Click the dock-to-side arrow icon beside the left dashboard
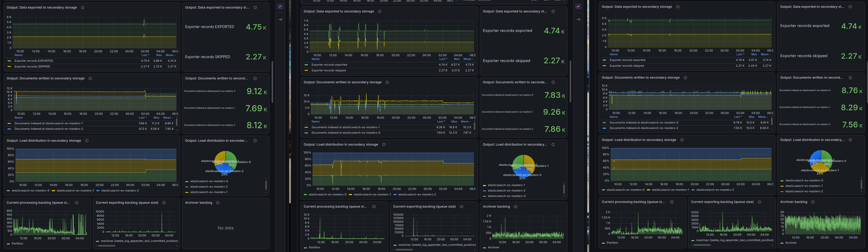 pyautogui.click(x=280, y=19)
